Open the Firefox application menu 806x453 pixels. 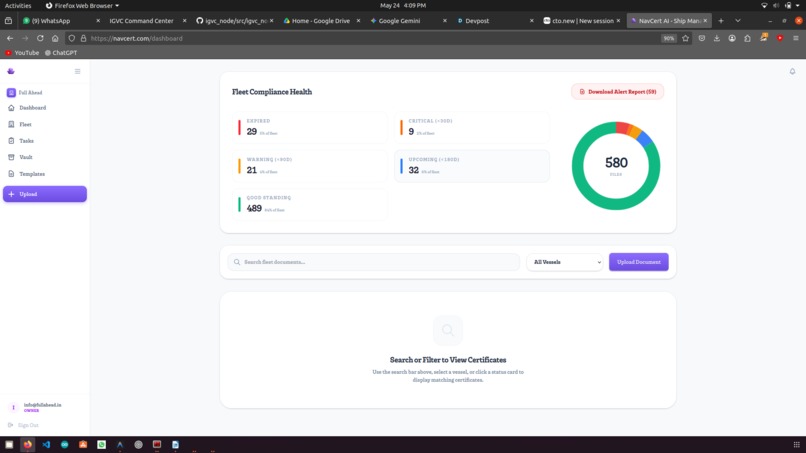tap(796, 38)
